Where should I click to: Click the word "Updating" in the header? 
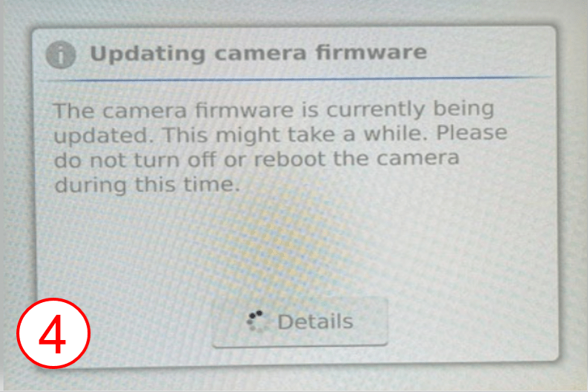pyautogui.click(x=148, y=53)
